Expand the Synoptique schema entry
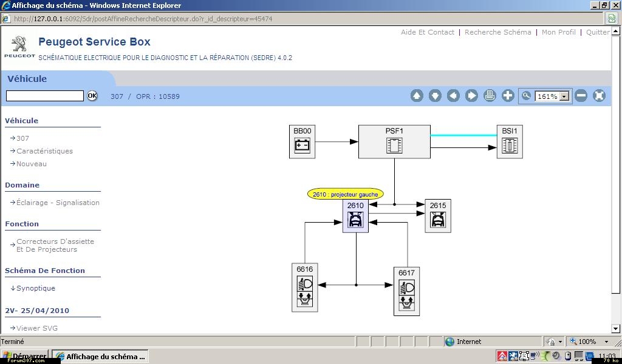 click(36, 288)
